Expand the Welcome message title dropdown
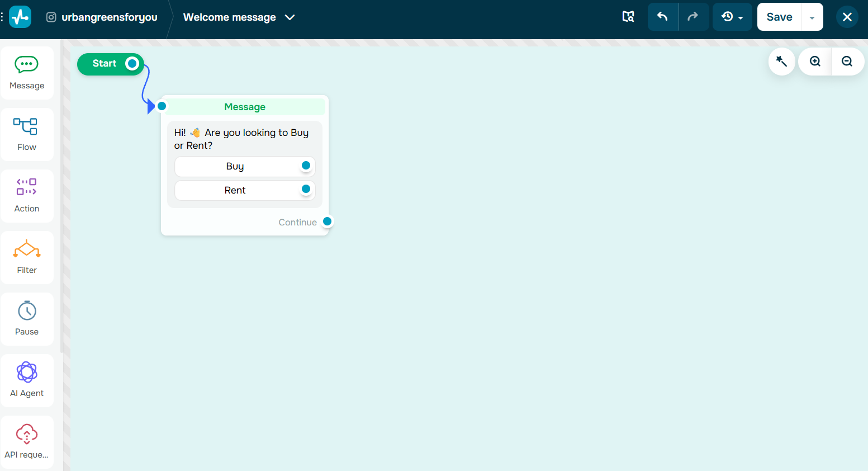868x471 pixels. point(290,17)
